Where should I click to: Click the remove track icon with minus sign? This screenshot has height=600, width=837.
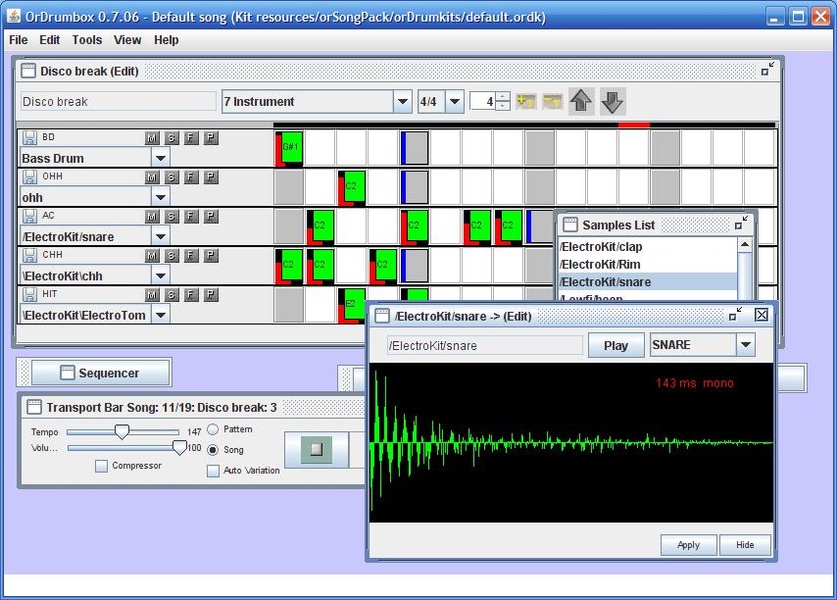pos(552,102)
